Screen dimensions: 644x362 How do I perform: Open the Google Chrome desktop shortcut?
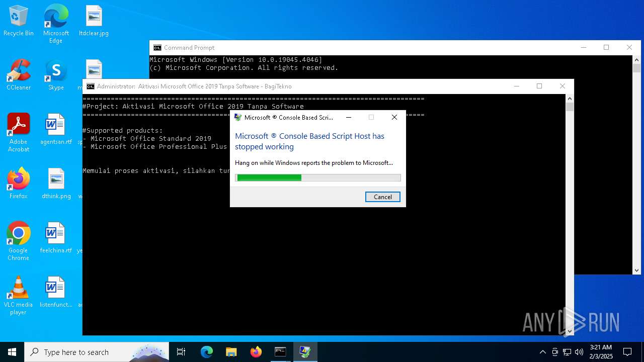pos(19,241)
